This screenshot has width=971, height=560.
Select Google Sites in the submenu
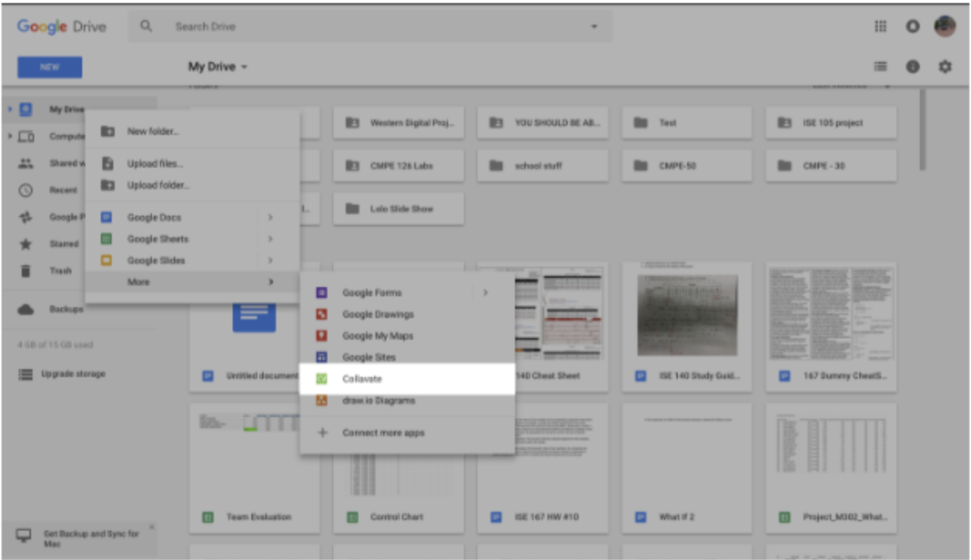click(407, 358)
